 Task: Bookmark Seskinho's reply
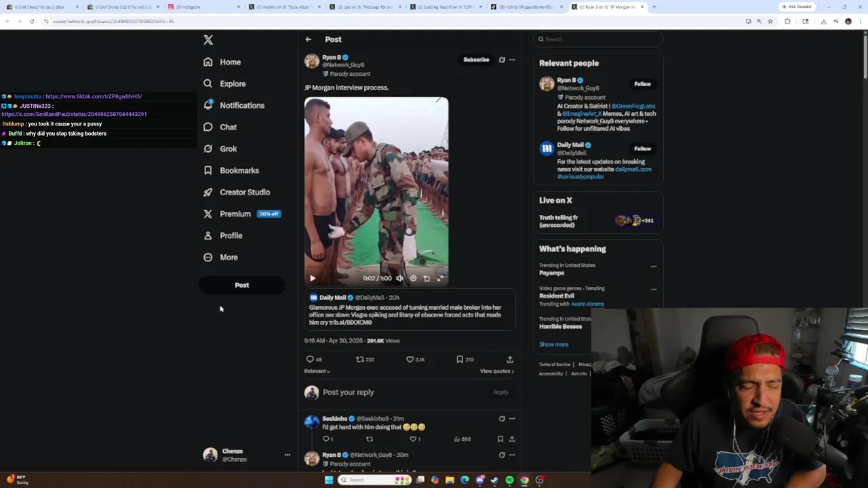(x=500, y=439)
